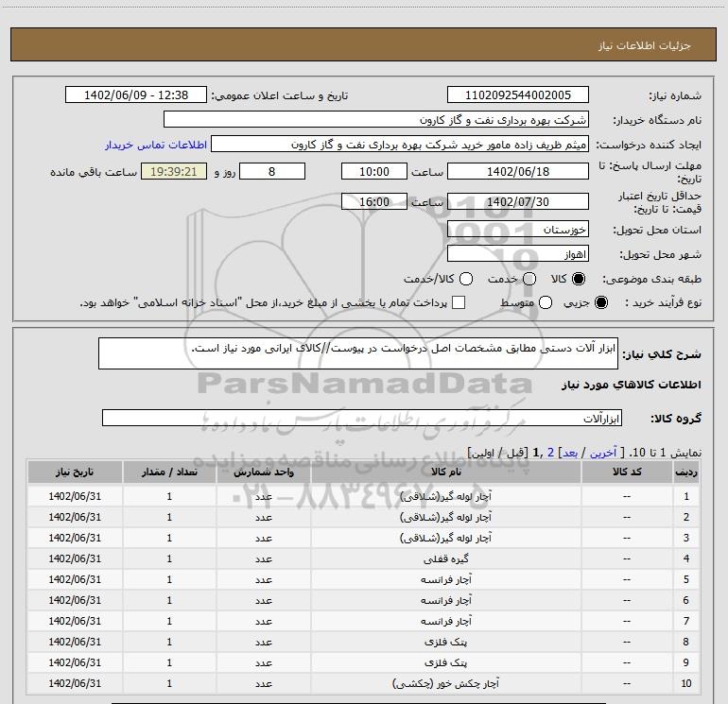
Task: Click the جزئیات اطلاعات نیاز header title
Action: point(644,45)
